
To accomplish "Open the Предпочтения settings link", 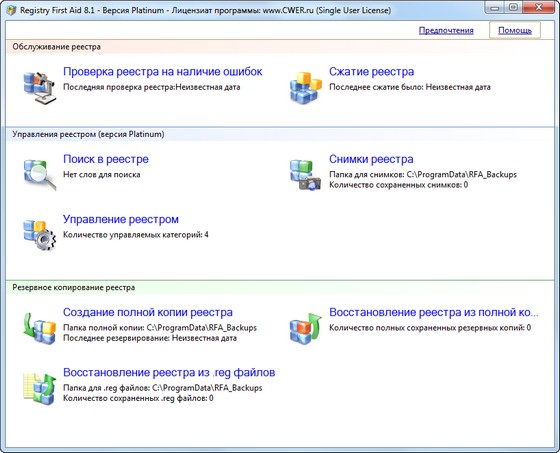I will point(446,30).
